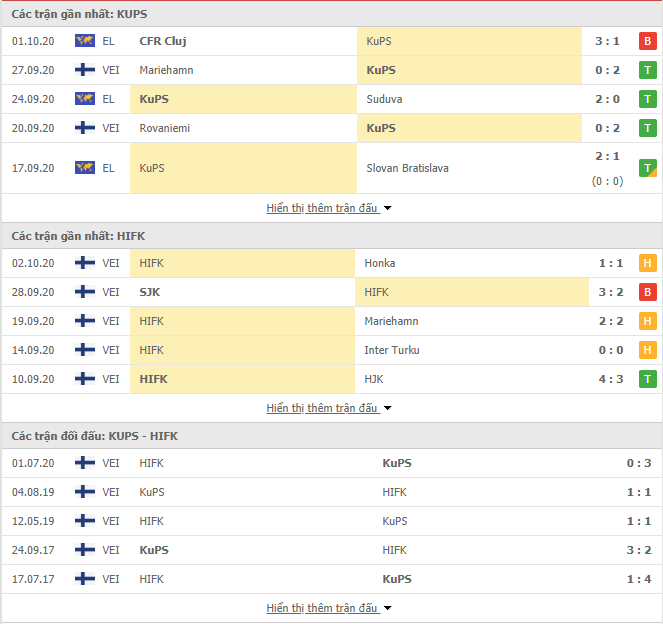Click the 1 : 1 score of HIFK vs Honka
663x624 pixels.
point(611,263)
